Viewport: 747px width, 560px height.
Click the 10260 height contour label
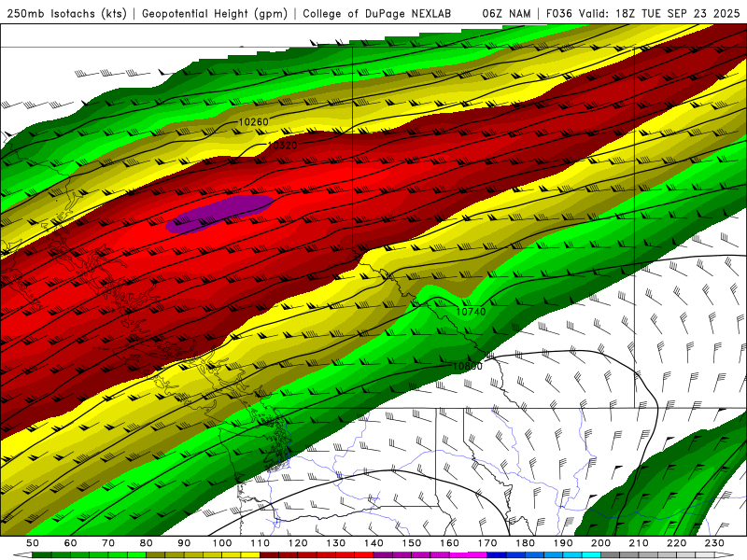point(253,122)
